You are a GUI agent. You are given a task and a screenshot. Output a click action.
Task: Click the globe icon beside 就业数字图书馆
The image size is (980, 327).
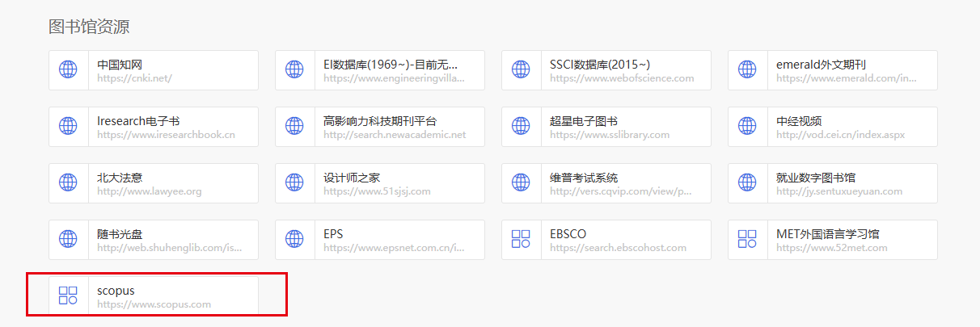tap(747, 183)
